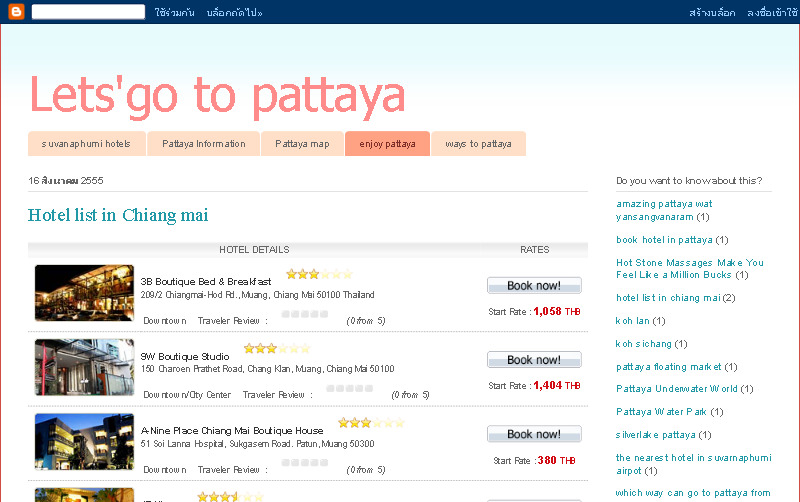The width and height of the screenshot is (800, 502).
Task: Open the book hotel in pattaya label
Action: click(x=664, y=240)
